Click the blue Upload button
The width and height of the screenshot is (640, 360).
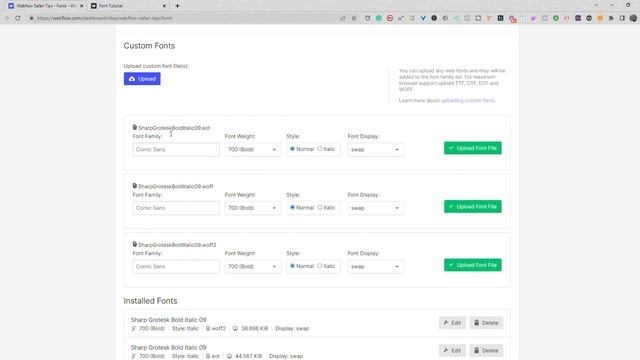point(142,79)
